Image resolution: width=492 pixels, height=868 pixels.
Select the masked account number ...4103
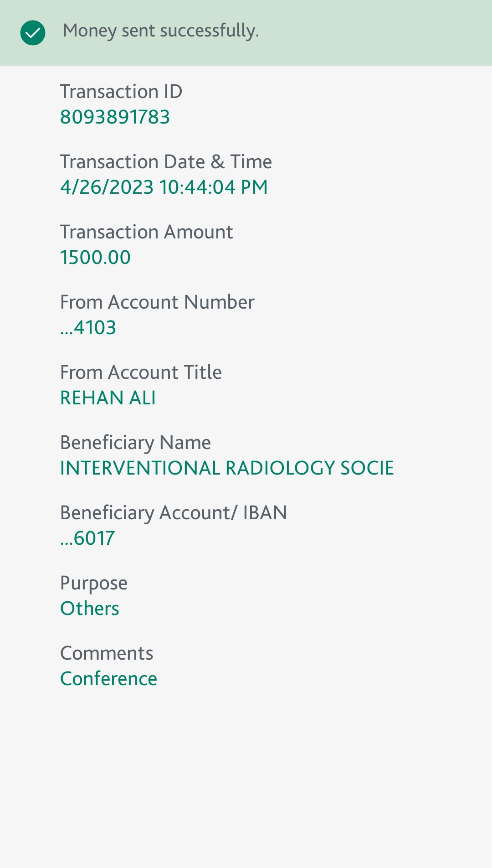[88, 328]
